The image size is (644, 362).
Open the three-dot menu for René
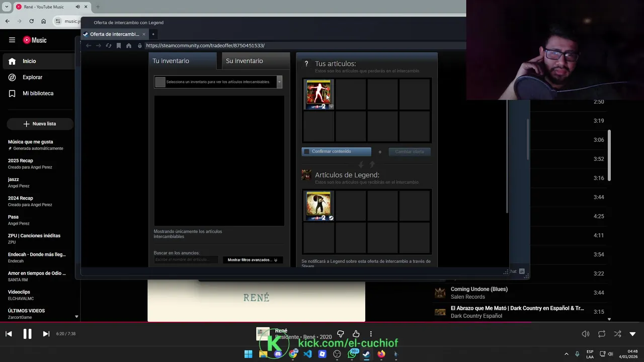[x=371, y=334]
